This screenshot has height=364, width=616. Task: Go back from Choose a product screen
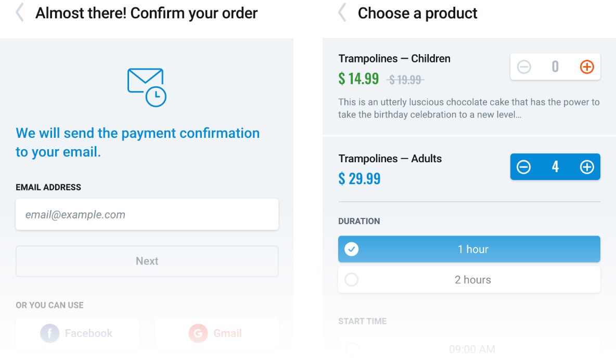[342, 12]
